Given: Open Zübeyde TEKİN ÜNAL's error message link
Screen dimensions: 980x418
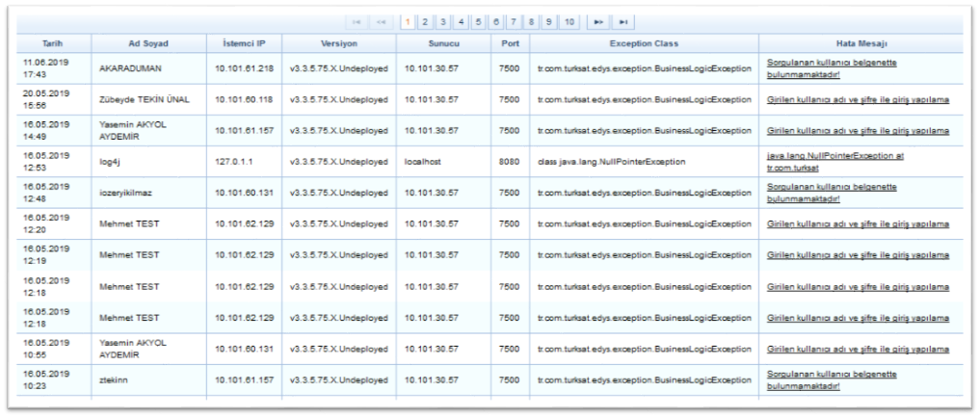Looking at the screenshot, I should click(x=858, y=99).
